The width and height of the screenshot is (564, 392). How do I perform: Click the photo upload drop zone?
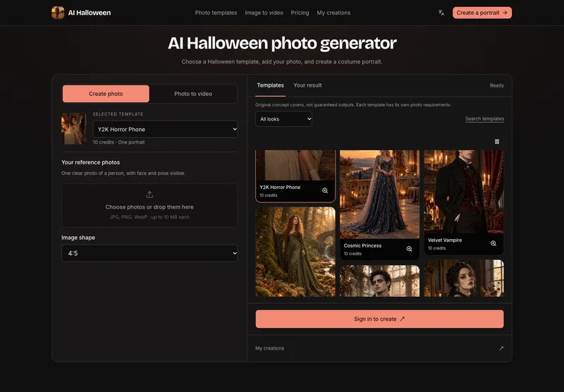pyautogui.click(x=149, y=205)
